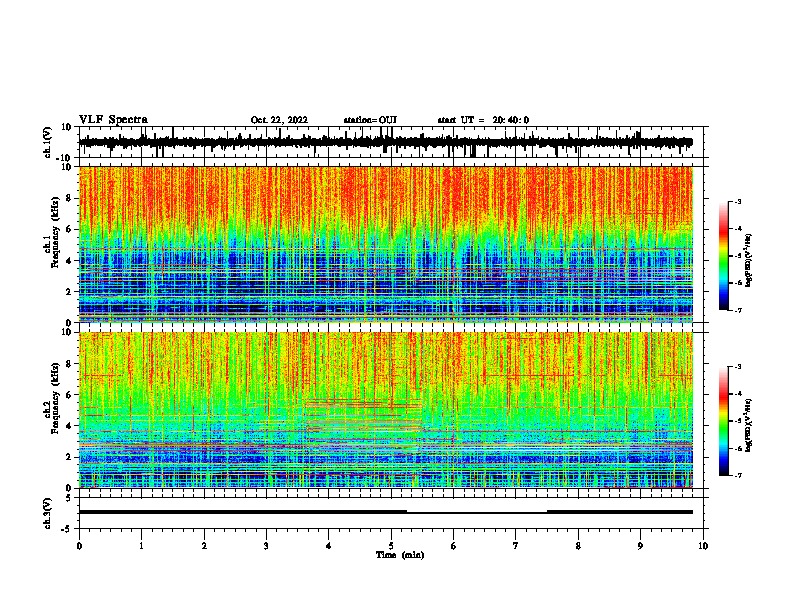Click the "8" kHz tick of ch.1 spectrogram
Viewport: 792px width, 612px height.
click(70, 198)
